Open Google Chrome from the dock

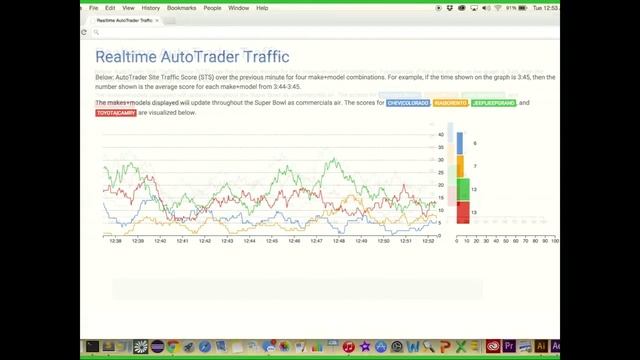(173, 347)
